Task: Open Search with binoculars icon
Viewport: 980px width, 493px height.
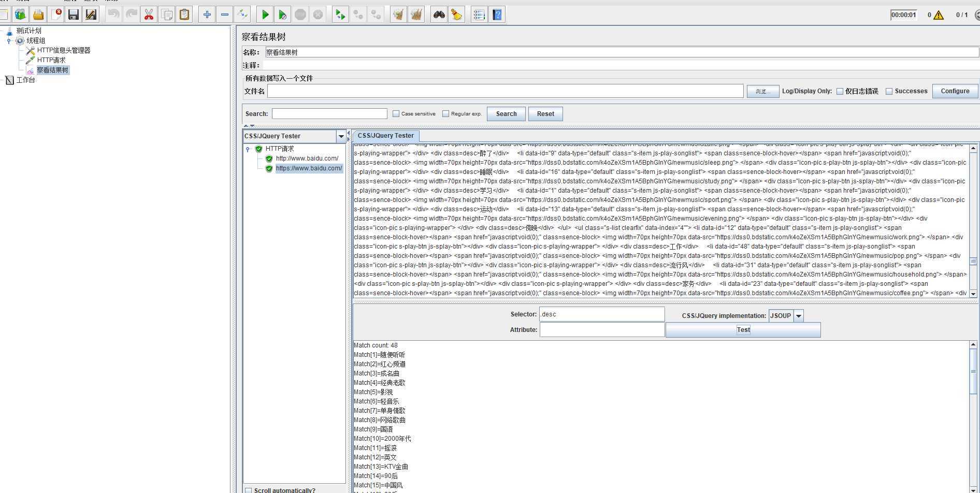Action: 439,15
